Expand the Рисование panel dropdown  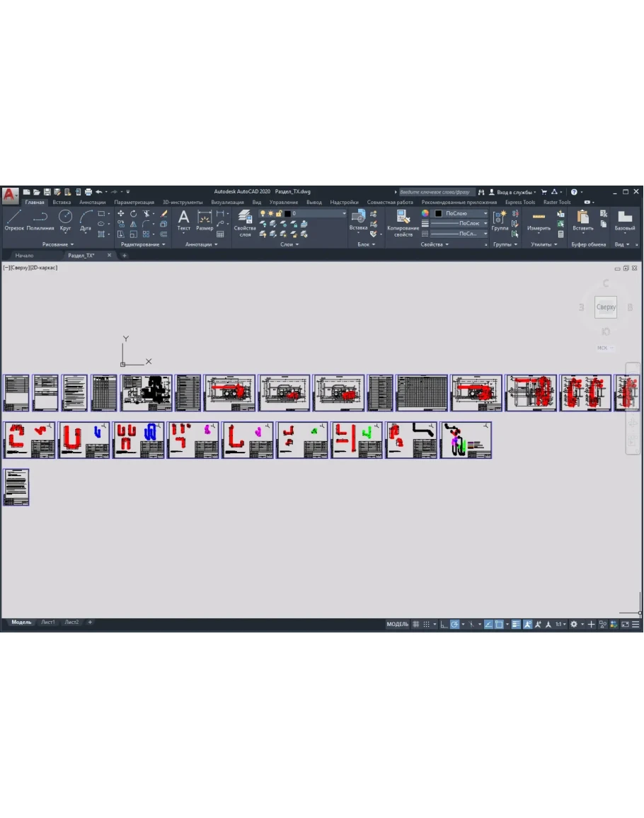click(58, 244)
